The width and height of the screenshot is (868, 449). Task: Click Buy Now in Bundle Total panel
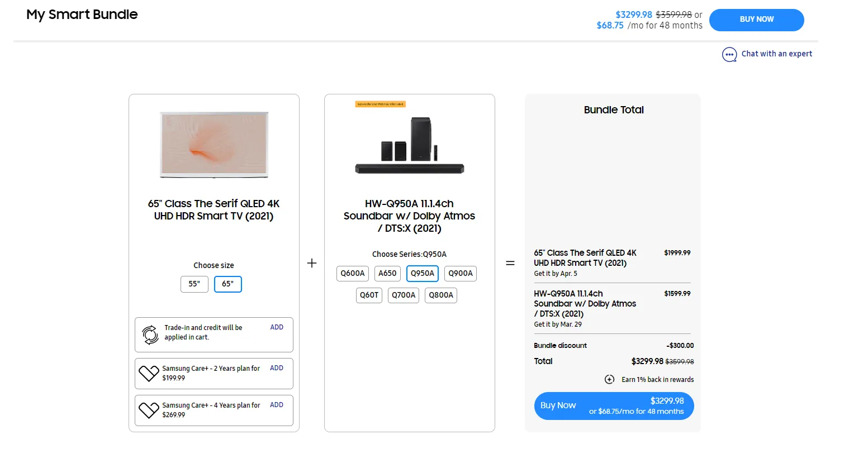coord(613,406)
